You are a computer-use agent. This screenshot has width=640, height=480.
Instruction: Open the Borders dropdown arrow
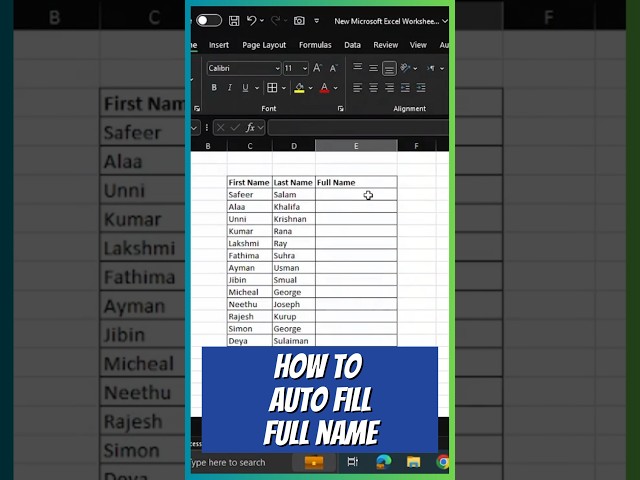click(x=284, y=88)
